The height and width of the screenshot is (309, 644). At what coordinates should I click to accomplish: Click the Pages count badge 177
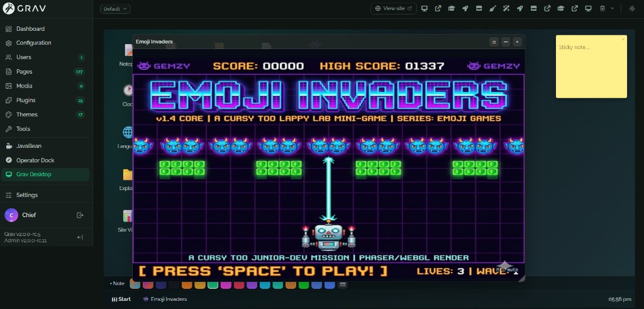pyautogui.click(x=79, y=72)
